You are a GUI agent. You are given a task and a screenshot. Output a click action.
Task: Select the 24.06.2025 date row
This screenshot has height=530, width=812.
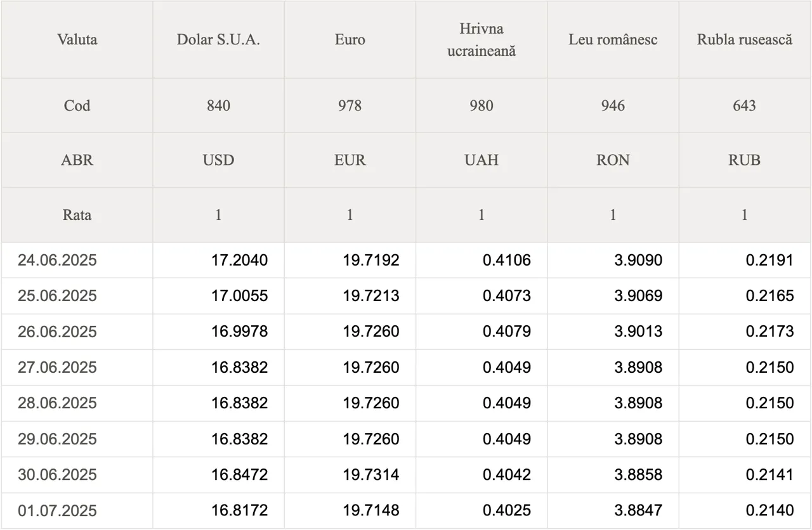tap(406, 260)
